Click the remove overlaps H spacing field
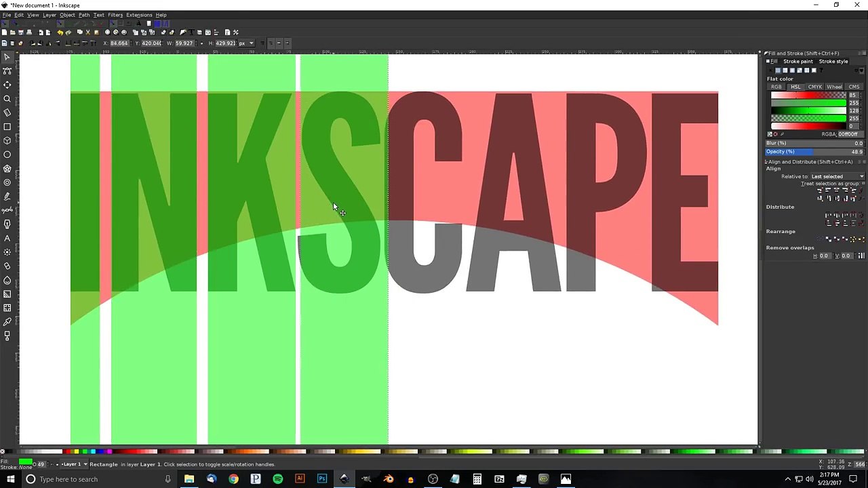This screenshot has height=488, width=868. (x=825, y=256)
